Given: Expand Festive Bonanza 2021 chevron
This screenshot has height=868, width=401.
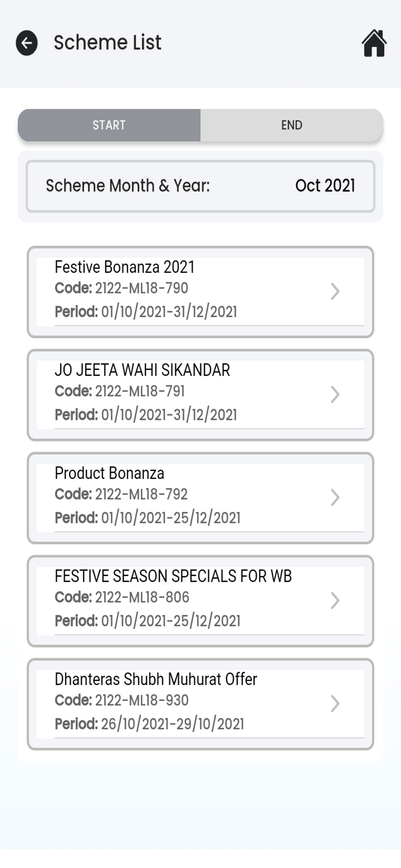Looking at the screenshot, I should point(335,292).
